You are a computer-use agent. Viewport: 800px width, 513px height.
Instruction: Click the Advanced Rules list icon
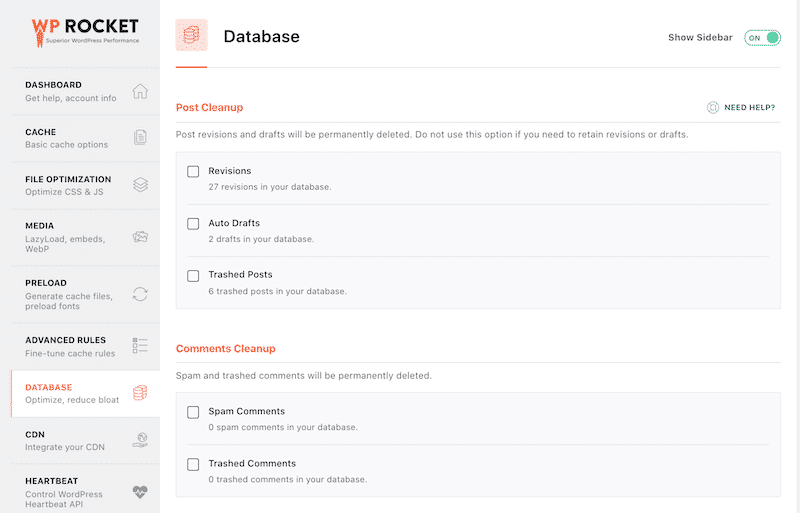(x=140, y=346)
